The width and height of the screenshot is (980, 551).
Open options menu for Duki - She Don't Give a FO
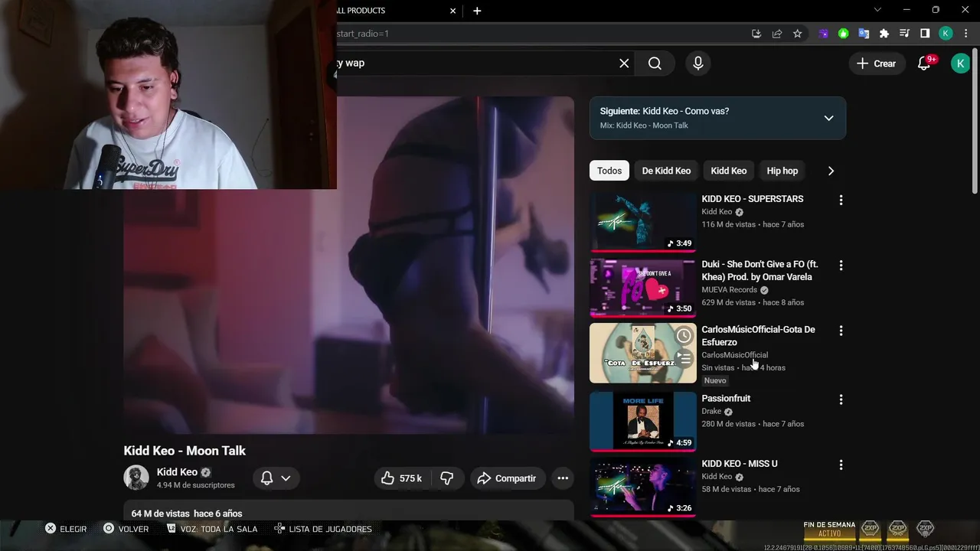[841, 266]
